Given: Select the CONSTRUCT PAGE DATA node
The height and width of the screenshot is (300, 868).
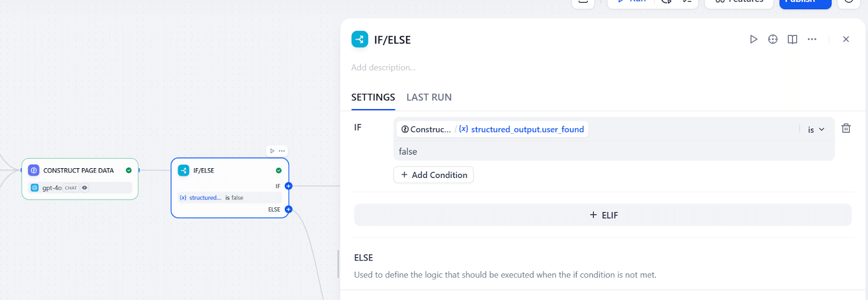Looking at the screenshot, I should pos(79,170).
